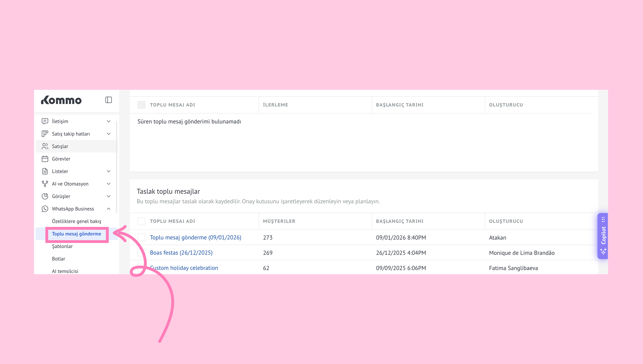Click the AI ve Otomasyon flow icon

point(45,184)
